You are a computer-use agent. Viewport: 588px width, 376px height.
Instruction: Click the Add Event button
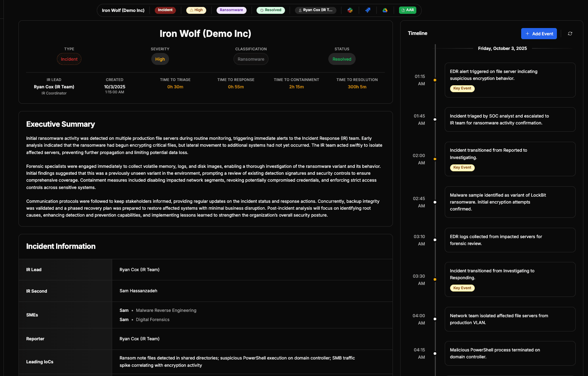pos(539,34)
